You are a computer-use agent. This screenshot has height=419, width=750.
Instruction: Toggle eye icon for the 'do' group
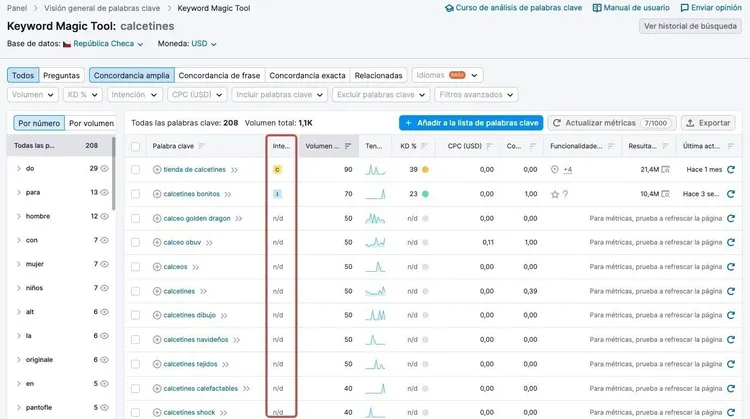pos(104,168)
